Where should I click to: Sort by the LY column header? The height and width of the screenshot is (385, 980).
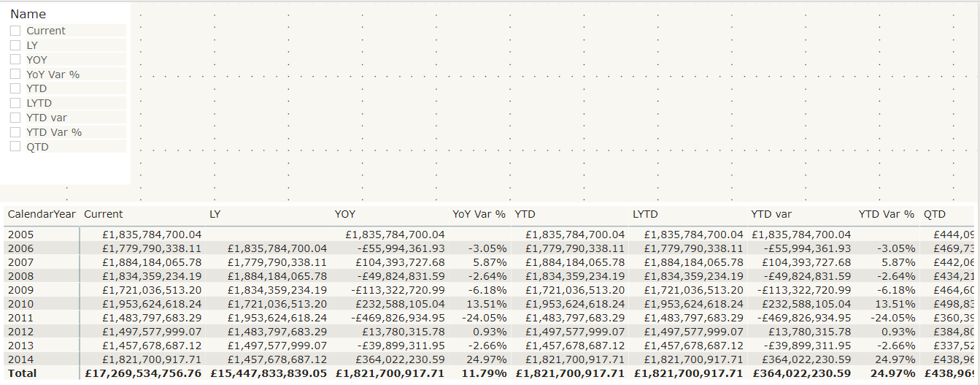[215, 214]
